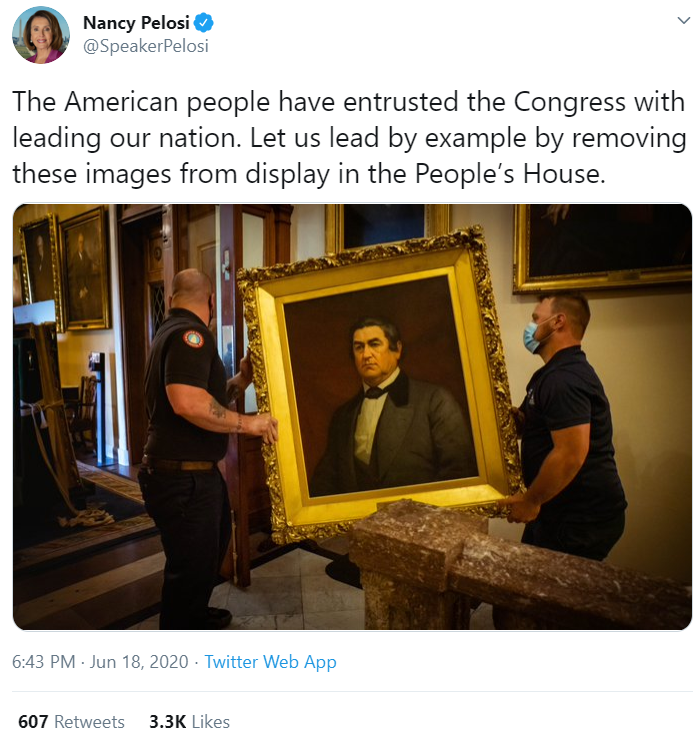The height and width of the screenshot is (740, 700).
Task: Open the Twitter Web App source link
Action: [270, 662]
